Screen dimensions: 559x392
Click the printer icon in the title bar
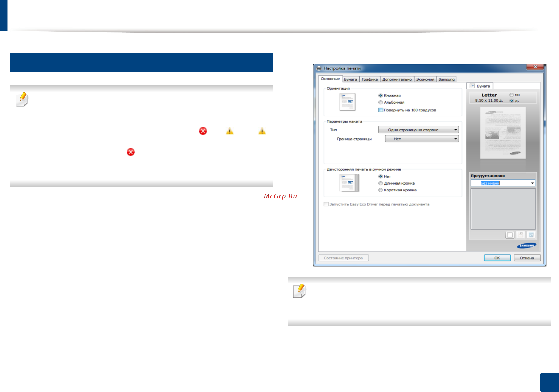tap(319, 68)
